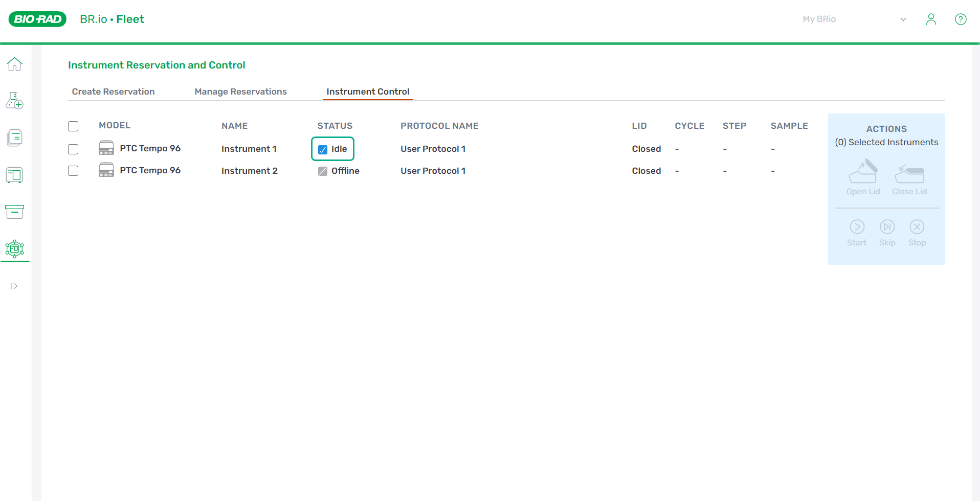
Task: Open the user profile icon
Action: (x=931, y=19)
